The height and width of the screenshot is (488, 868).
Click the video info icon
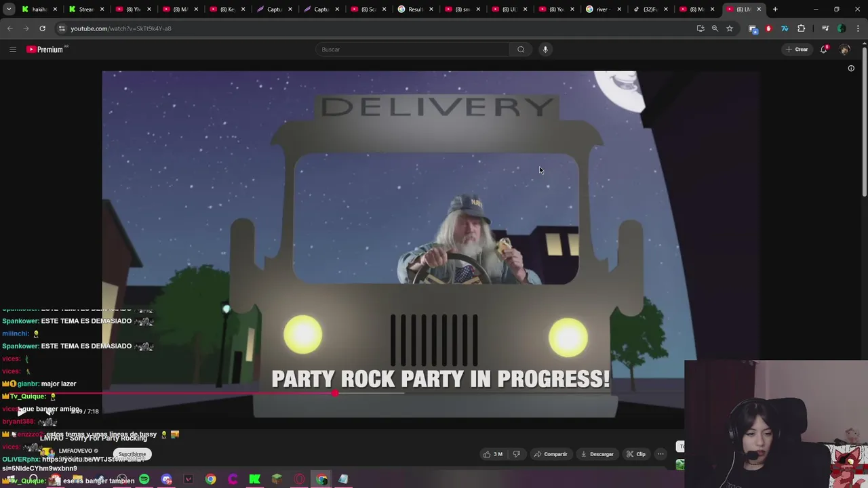851,68
